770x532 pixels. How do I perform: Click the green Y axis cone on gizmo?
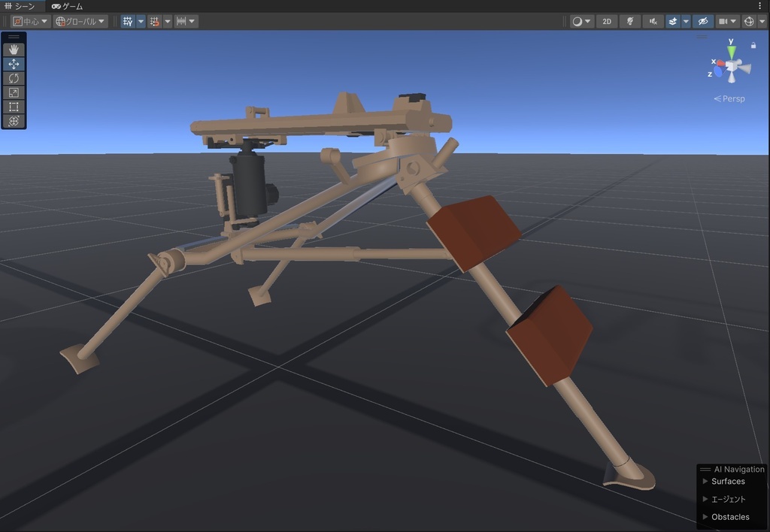click(x=732, y=50)
